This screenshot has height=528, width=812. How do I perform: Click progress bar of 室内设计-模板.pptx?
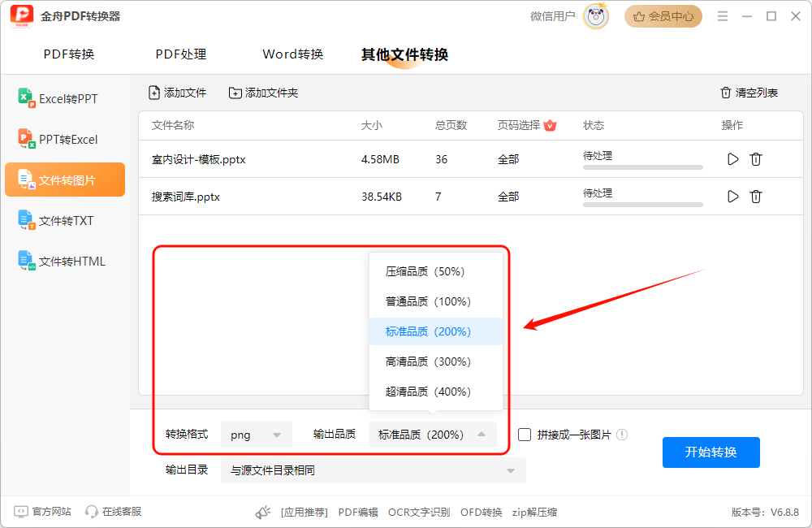click(642, 167)
